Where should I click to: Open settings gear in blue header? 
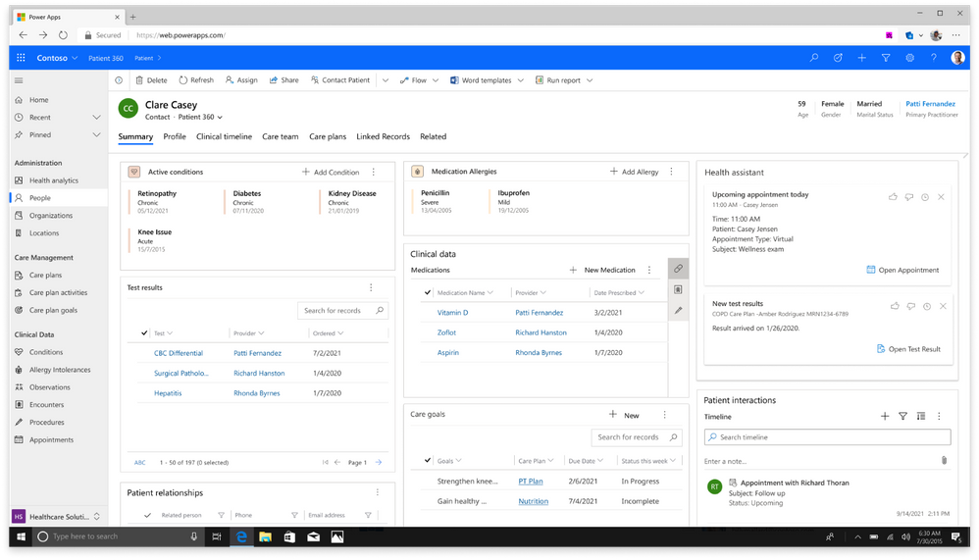pos(909,58)
